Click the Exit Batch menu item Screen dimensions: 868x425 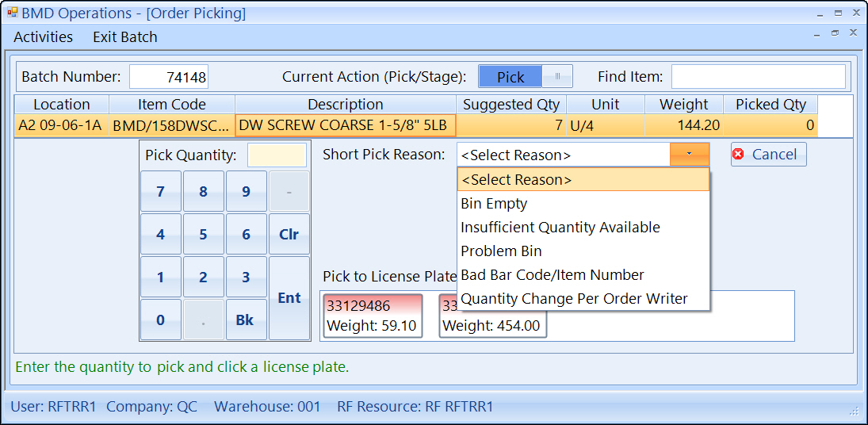tap(124, 37)
